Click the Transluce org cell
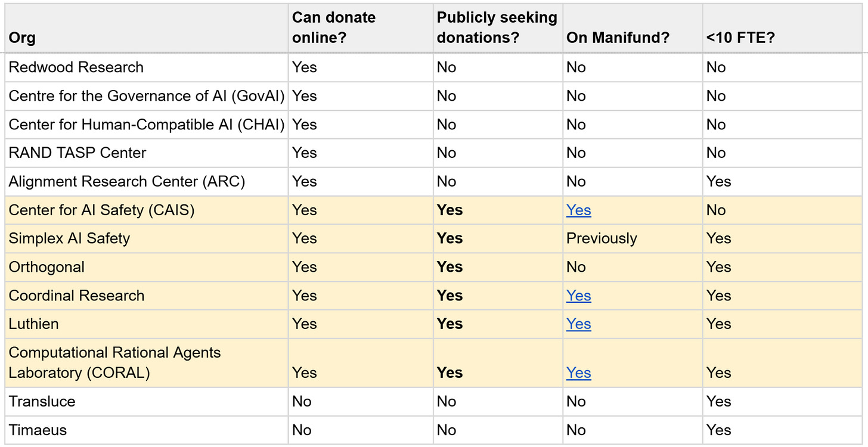 146,402
